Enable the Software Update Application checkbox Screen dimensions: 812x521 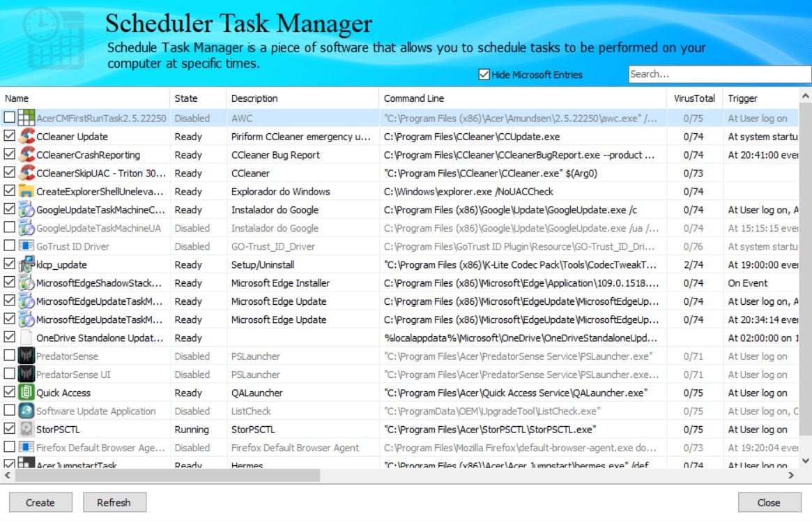click(9, 410)
